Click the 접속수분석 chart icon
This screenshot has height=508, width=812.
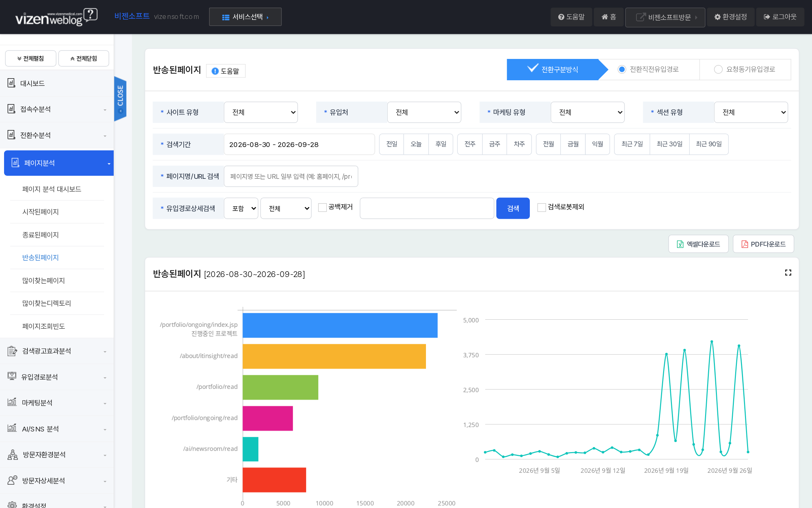(11, 109)
